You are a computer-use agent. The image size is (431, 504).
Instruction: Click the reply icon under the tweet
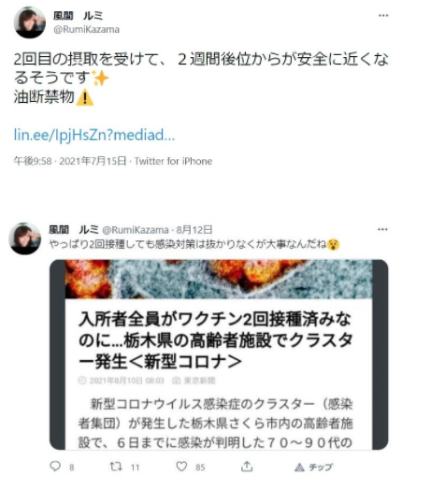pos(55,467)
